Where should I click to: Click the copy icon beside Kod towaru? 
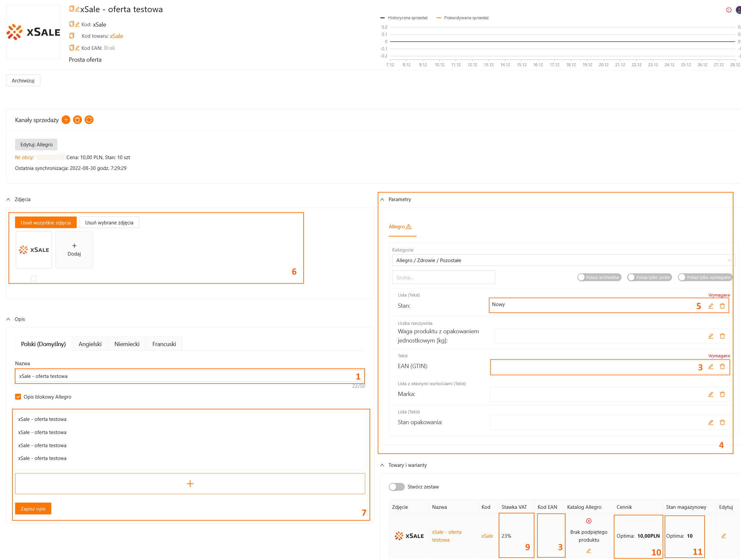(71, 36)
